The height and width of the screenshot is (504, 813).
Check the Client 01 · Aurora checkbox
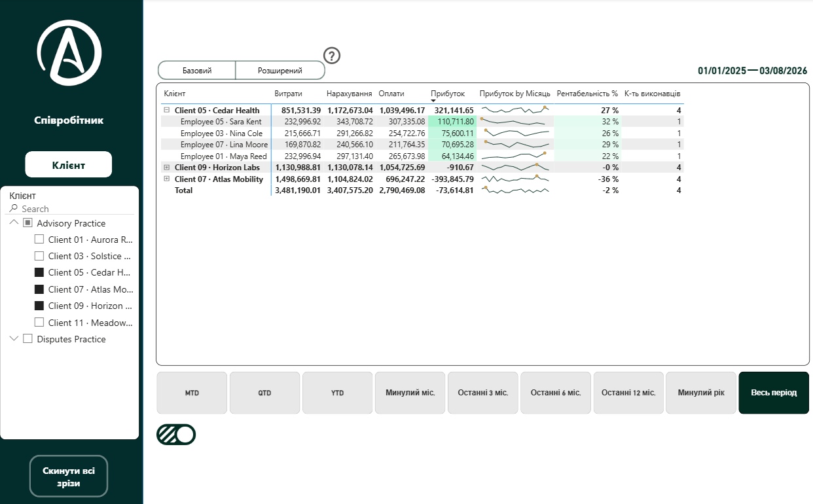pos(39,240)
